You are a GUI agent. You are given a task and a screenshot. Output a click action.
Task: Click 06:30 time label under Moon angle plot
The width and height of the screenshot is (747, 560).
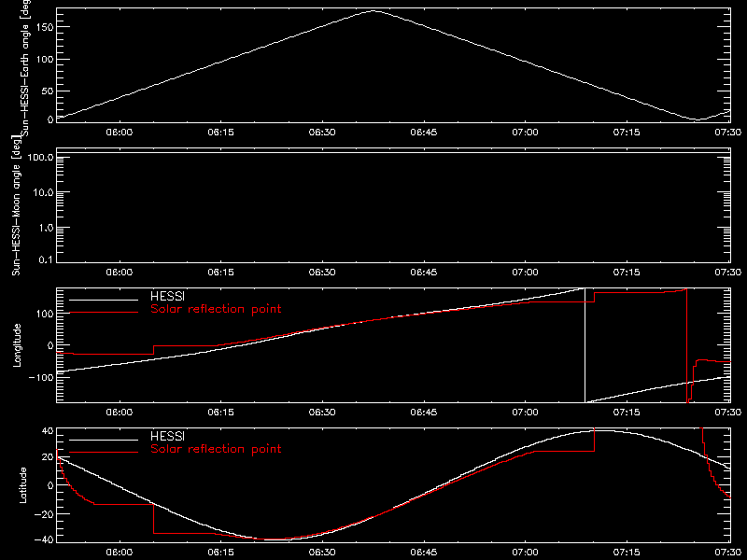point(322,273)
